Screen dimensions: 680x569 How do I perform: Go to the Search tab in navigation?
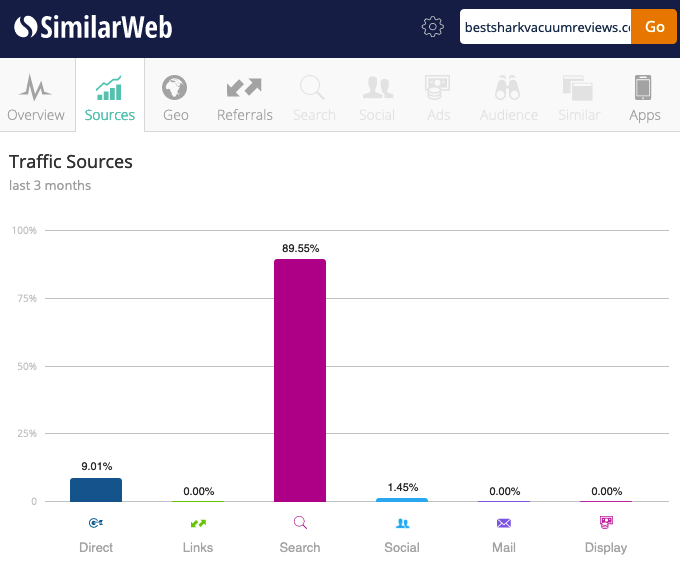click(314, 97)
